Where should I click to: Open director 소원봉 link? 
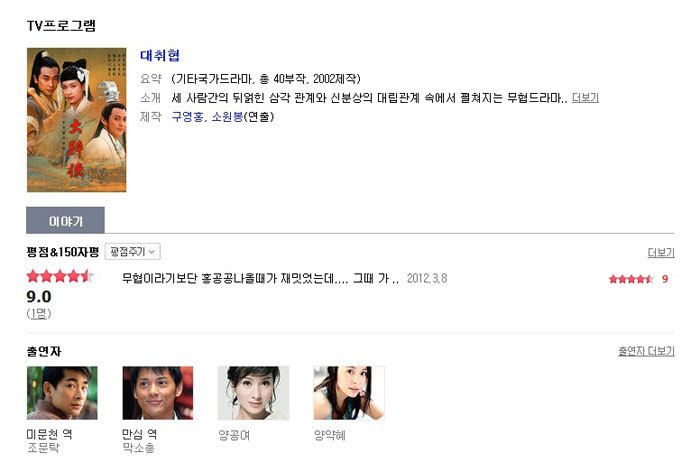pyautogui.click(x=227, y=117)
